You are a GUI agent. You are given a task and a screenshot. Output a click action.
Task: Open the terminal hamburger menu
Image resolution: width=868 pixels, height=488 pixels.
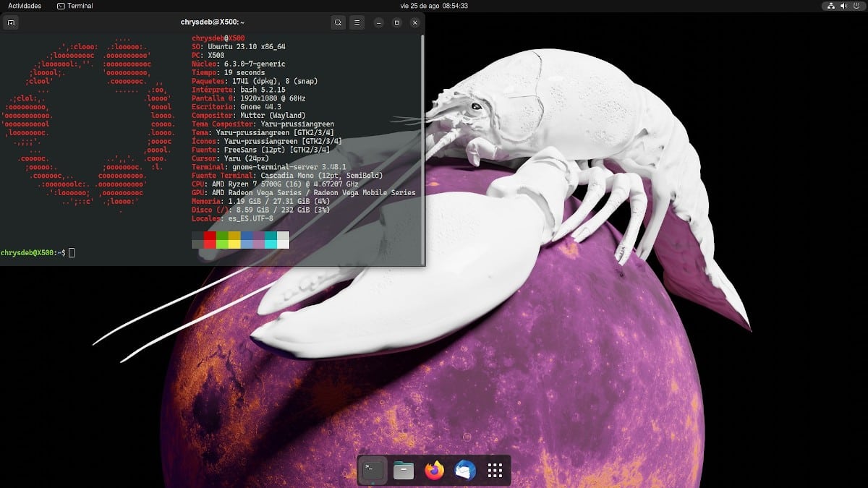(x=357, y=22)
